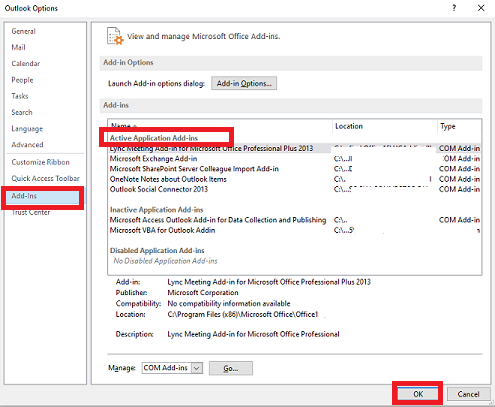Open the General options category
The image size is (495, 407).
[x=23, y=31]
